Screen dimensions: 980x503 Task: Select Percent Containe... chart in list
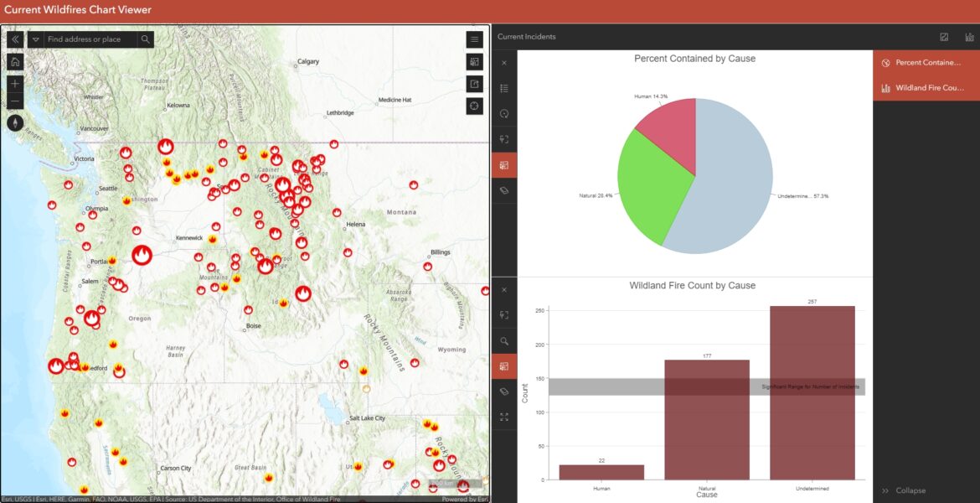point(926,63)
